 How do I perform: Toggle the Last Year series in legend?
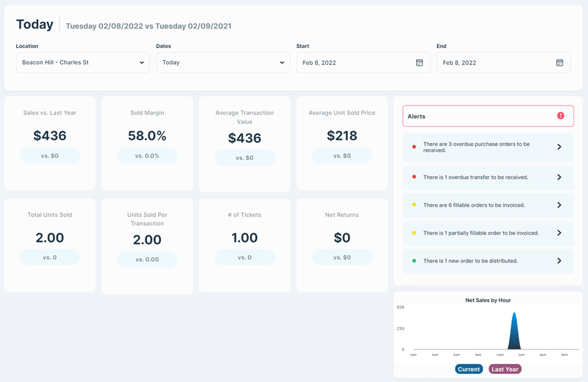click(x=505, y=369)
